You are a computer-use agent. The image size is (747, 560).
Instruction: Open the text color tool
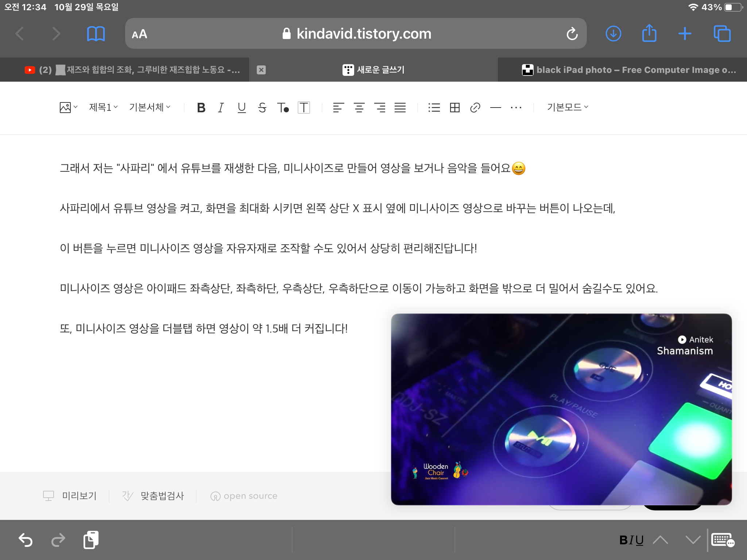point(283,108)
